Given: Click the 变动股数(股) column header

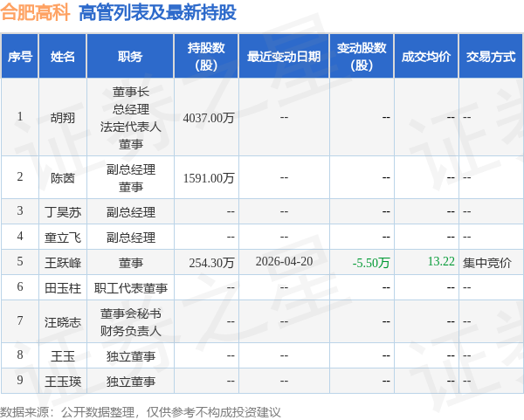Looking at the screenshot, I should click(362, 56).
